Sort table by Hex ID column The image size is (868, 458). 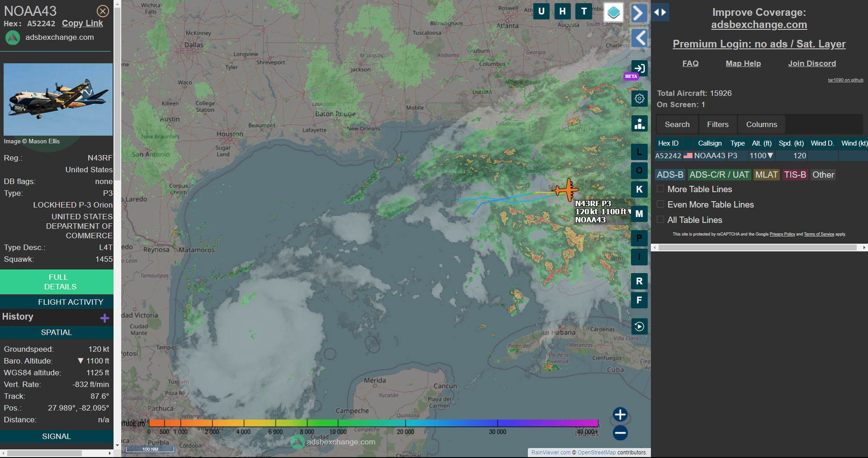(668, 143)
